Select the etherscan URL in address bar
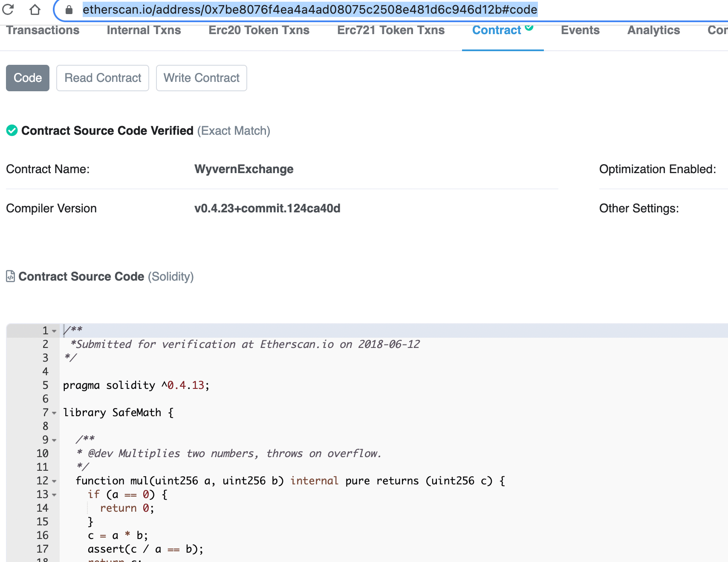728x562 pixels. (310, 9)
